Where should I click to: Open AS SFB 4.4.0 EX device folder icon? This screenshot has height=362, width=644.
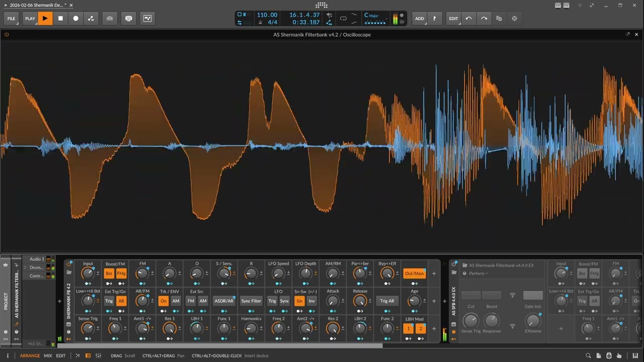click(454, 273)
